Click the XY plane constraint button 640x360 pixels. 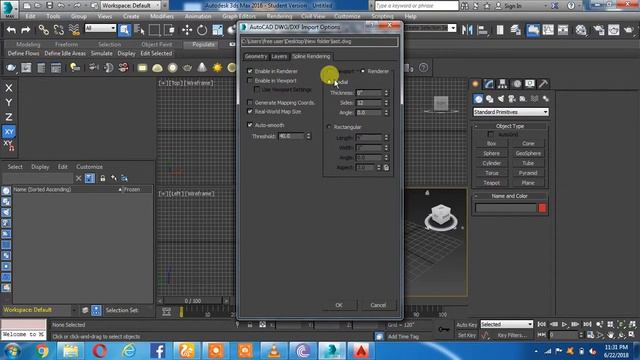tap(9, 132)
